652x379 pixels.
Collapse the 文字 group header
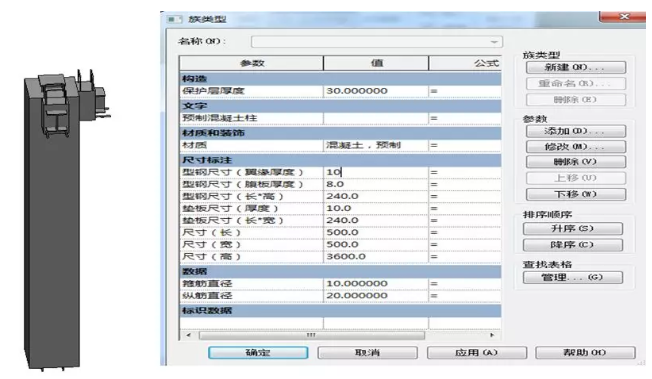[340, 106]
